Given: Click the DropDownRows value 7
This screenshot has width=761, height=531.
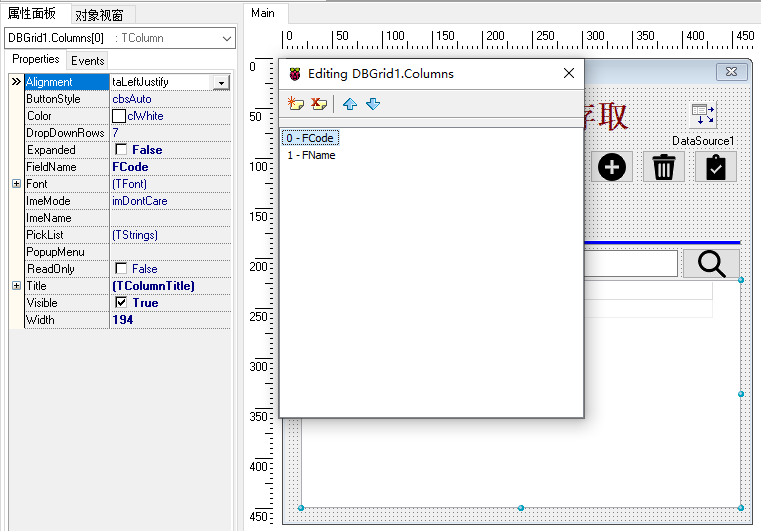Looking at the screenshot, I should [116, 133].
